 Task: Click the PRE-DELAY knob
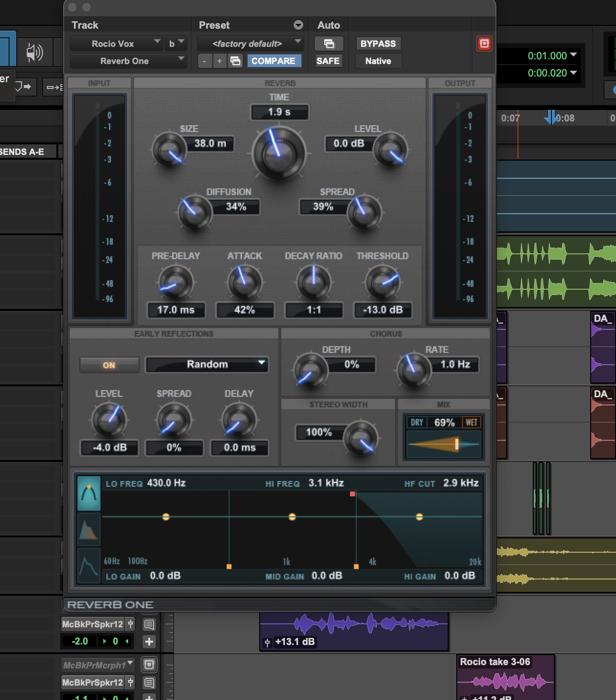(x=176, y=282)
